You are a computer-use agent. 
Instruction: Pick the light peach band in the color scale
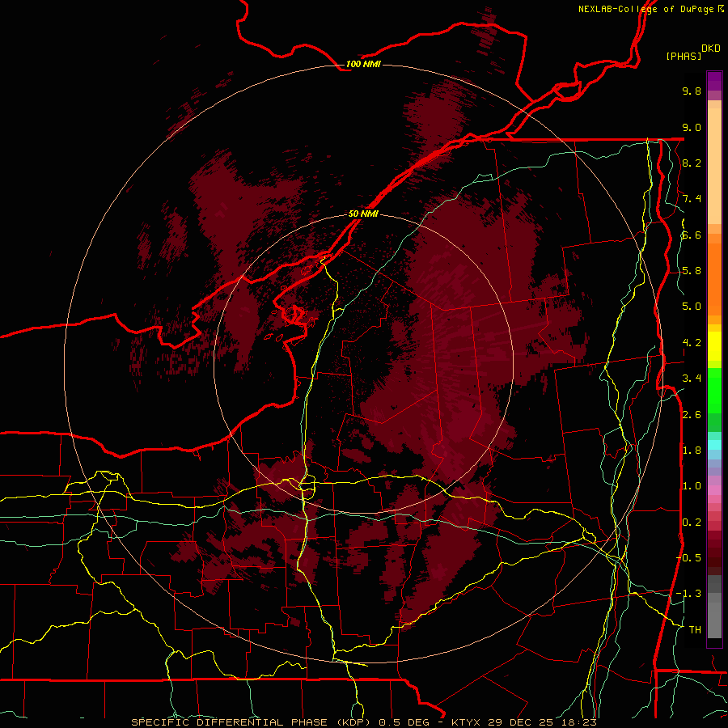click(x=714, y=166)
